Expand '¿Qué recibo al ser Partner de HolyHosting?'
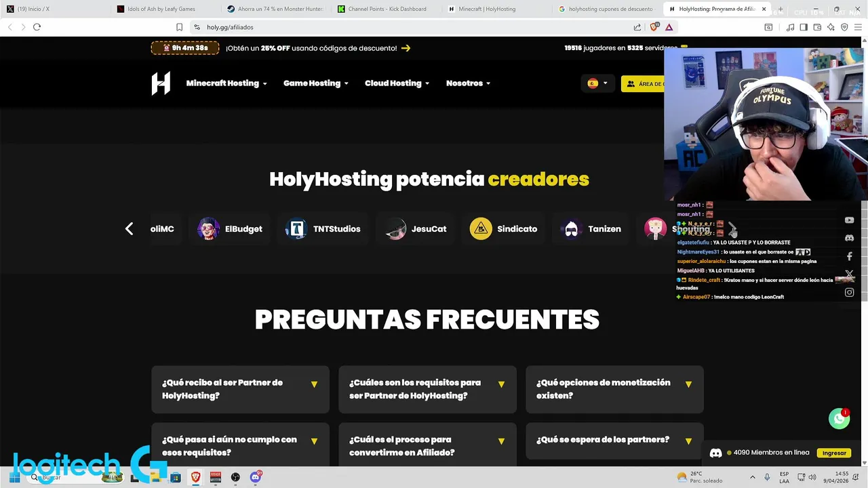868x488 pixels. pyautogui.click(x=240, y=389)
